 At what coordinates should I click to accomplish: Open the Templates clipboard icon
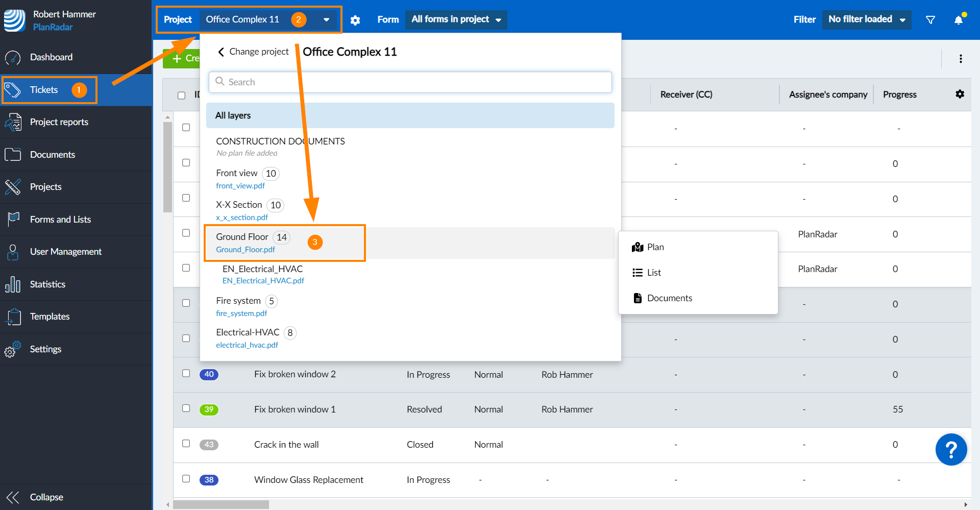[14, 317]
